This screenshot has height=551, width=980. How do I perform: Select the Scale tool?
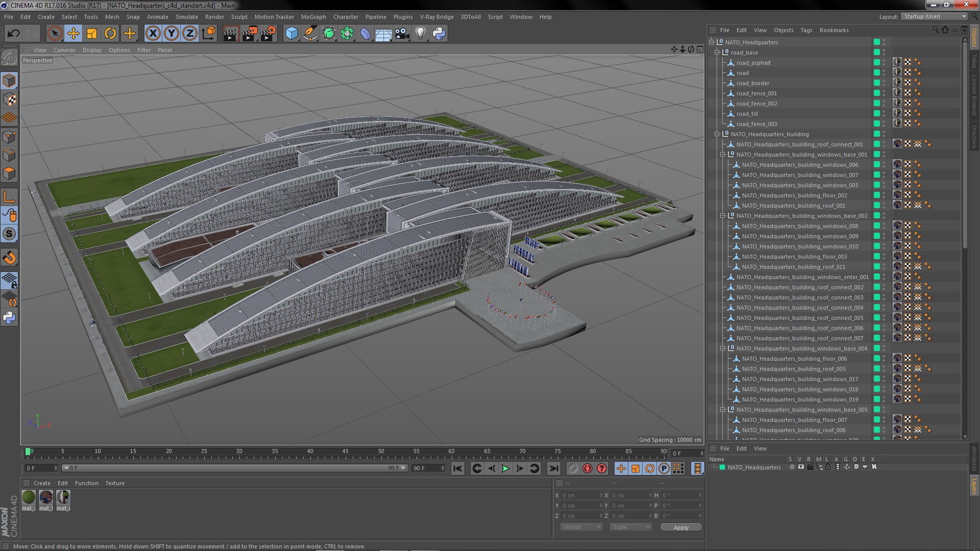92,34
